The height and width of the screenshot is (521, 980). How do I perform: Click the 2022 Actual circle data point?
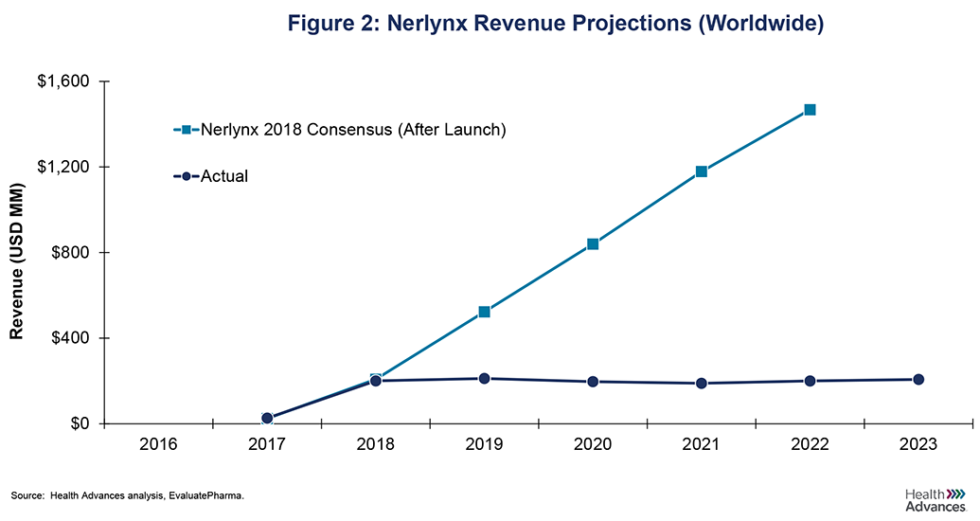pos(810,380)
